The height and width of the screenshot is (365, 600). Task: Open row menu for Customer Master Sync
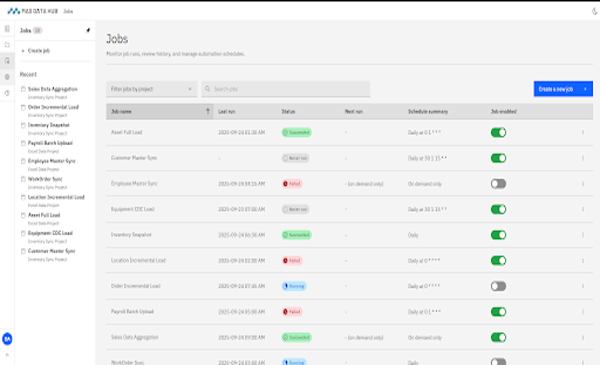tap(583, 158)
